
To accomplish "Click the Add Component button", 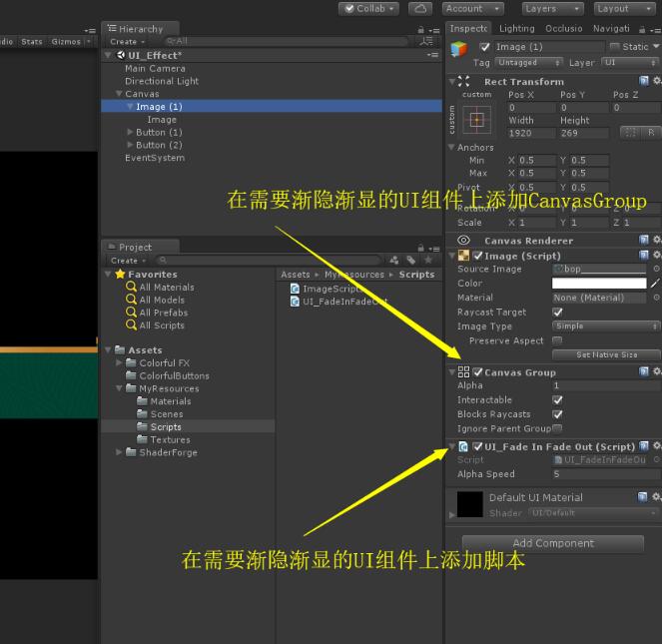I will 553,543.
